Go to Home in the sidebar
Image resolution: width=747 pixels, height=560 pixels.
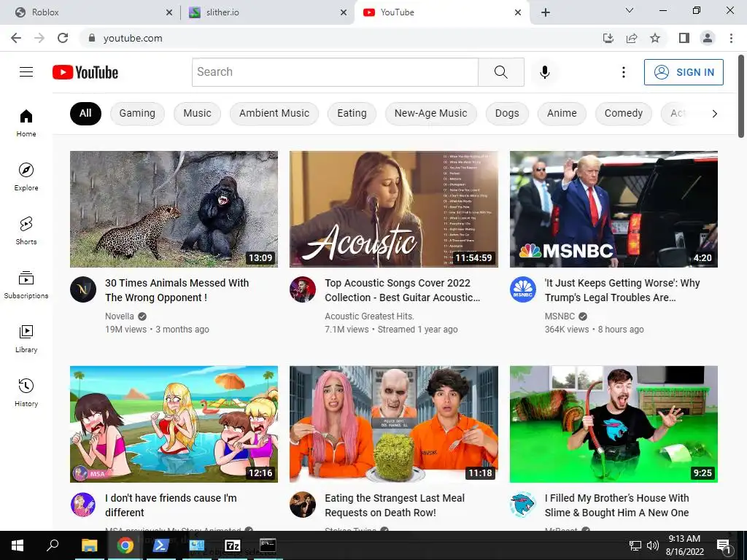point(26,122)
